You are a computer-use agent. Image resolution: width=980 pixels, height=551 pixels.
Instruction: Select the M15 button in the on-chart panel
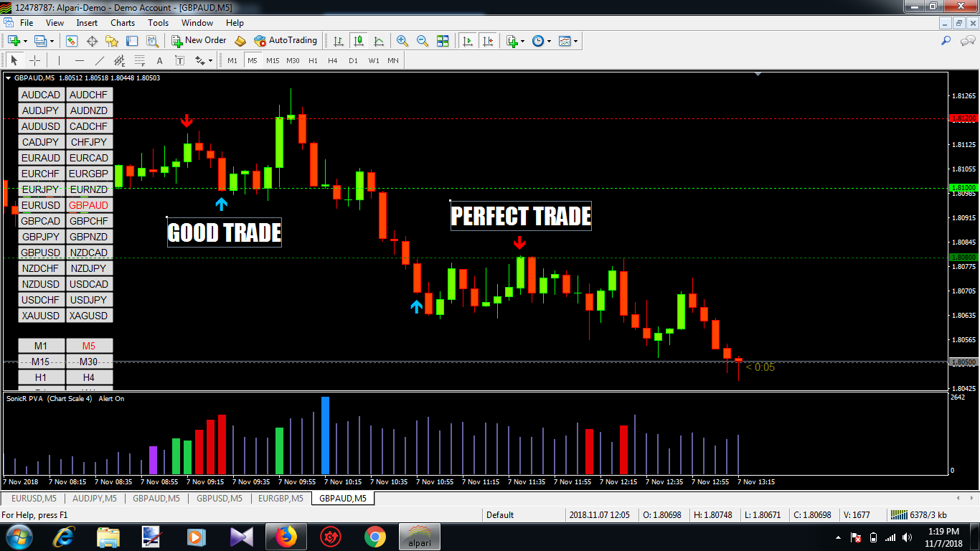click(41, 362)
